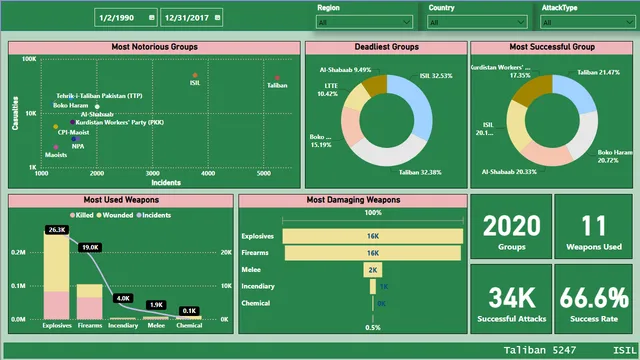
Task: Click the 66.6% Success Rate card
Action: 593,298
